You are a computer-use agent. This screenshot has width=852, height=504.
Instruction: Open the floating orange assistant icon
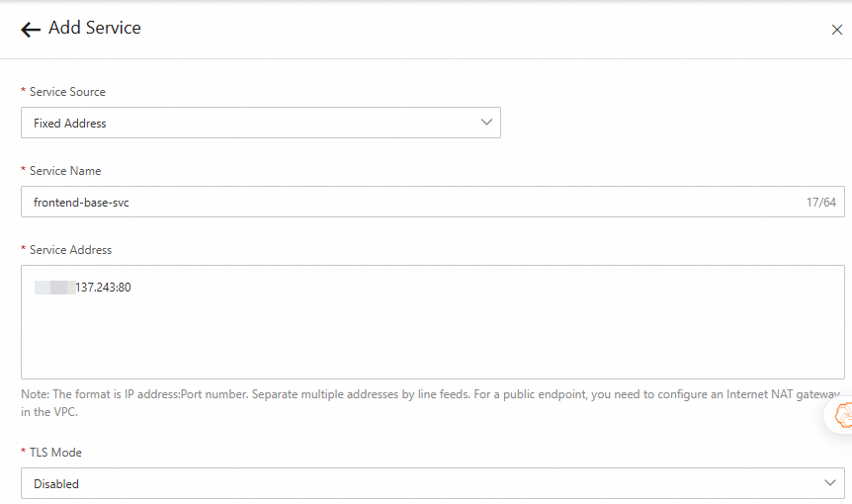click(841, 415)
